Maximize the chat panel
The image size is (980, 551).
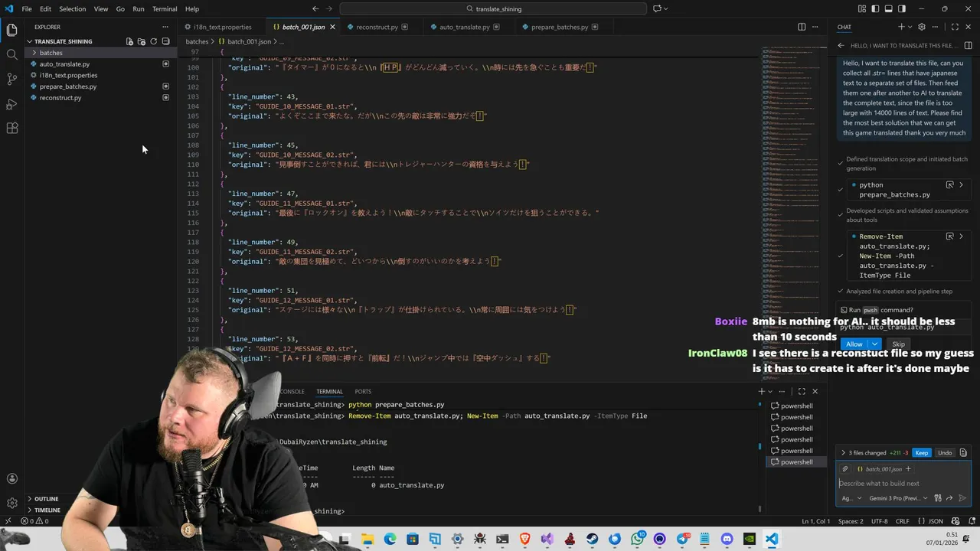coord(954,27)
